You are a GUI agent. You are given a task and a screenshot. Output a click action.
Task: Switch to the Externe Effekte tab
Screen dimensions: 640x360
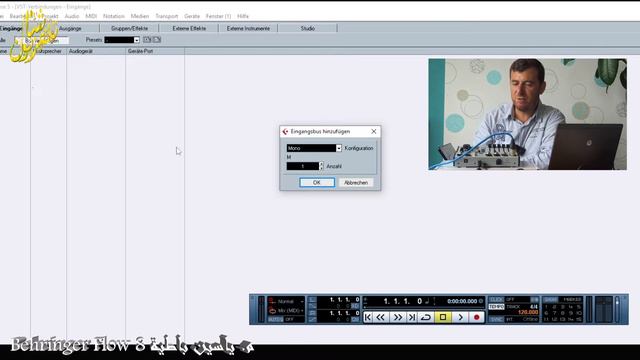pos(189,29)
